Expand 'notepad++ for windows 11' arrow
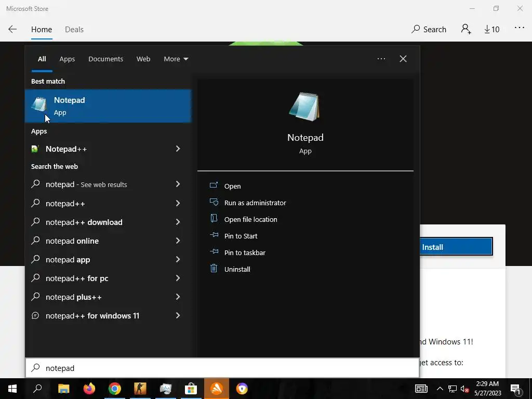The width and height of the screenshot is (532, 399). coord(178,315)
